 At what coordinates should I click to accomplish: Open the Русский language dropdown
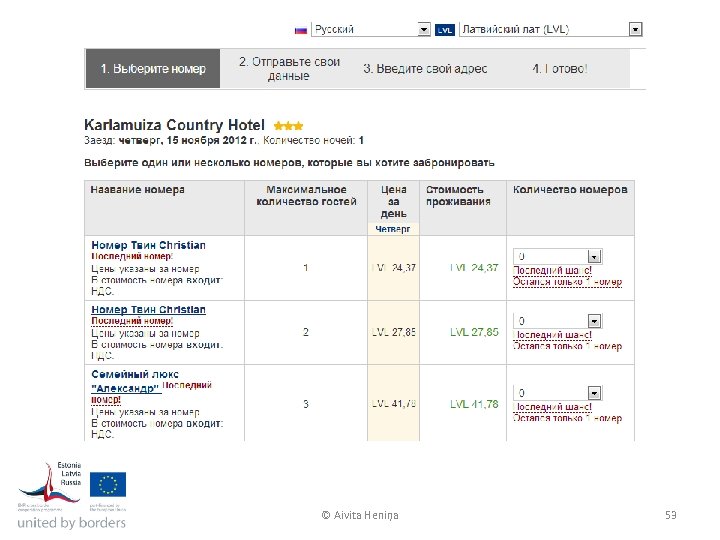coord(424,30)
